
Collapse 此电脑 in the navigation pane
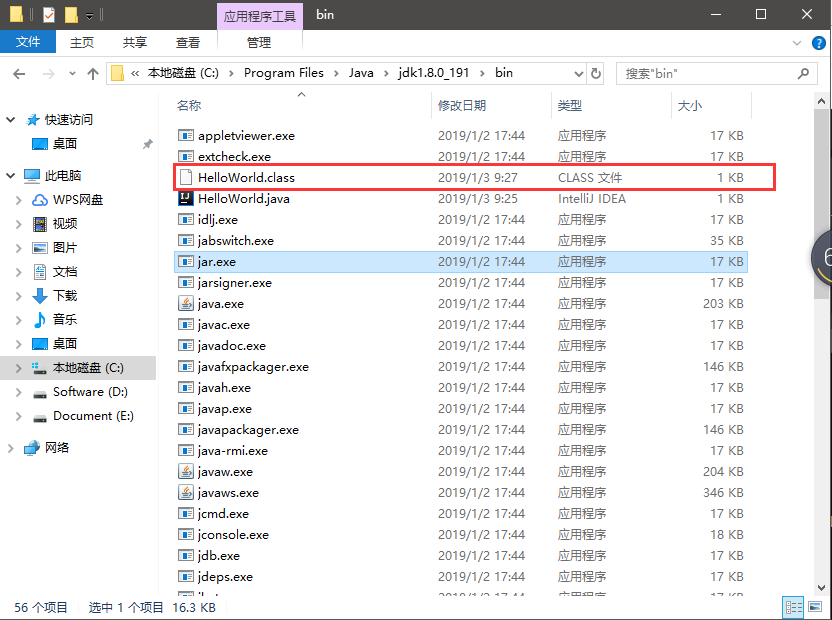[8, 175]
